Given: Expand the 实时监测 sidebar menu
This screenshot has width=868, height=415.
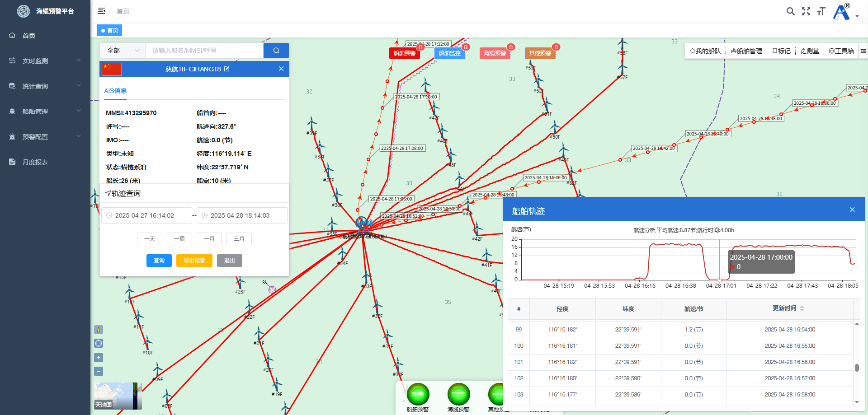Looking at the screenshot, I should [x=45, y=61].
